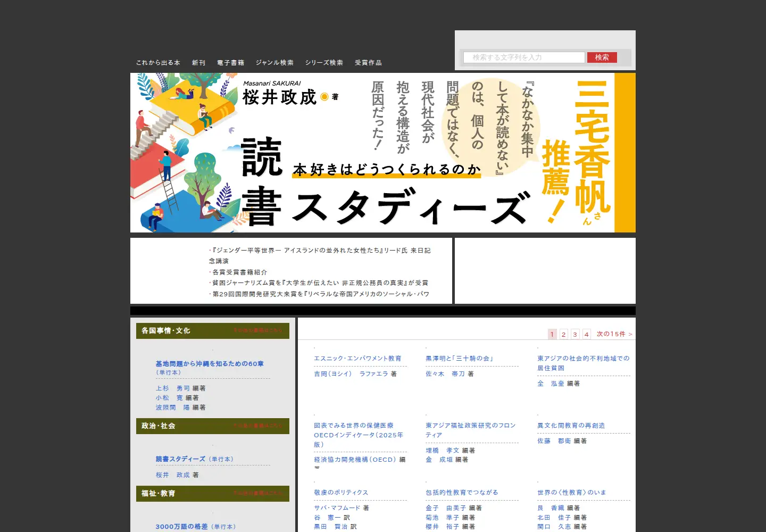Go to results page 3
This screenshot has width=766, height=532.
coord(575,334)
